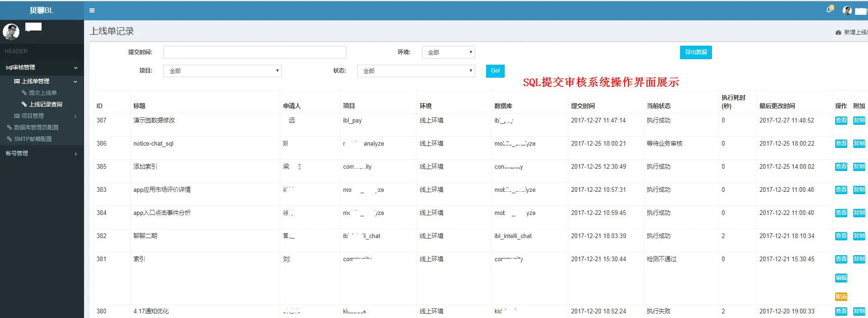
Task: Click database cell ibl_intelli_chat
Action: pos(513,236)
